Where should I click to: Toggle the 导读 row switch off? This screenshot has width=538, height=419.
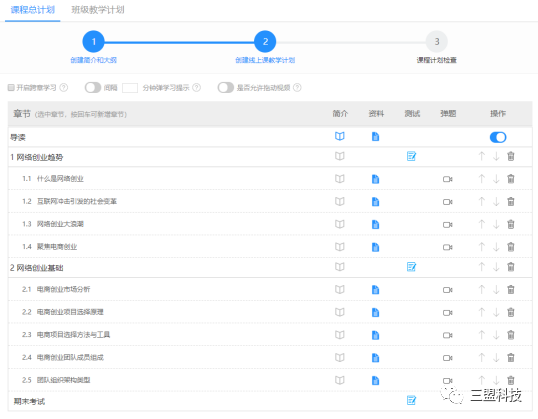point(498,137)
